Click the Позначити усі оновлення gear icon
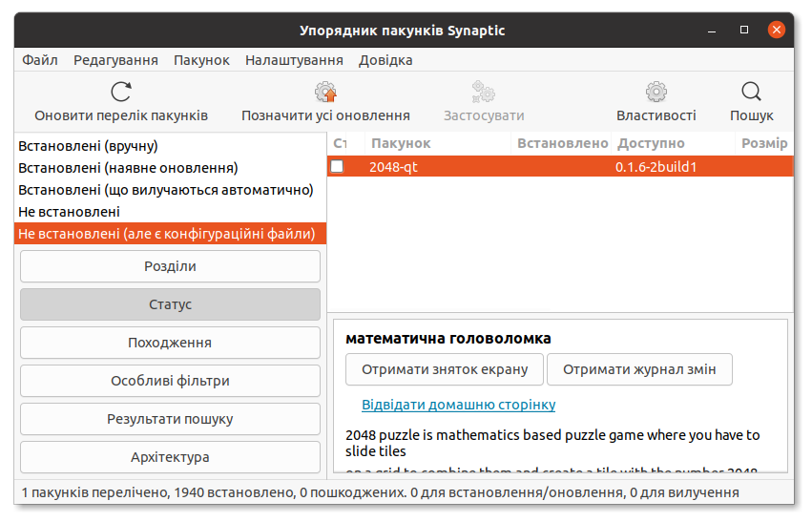812x522 pixels. pos(325,93)
